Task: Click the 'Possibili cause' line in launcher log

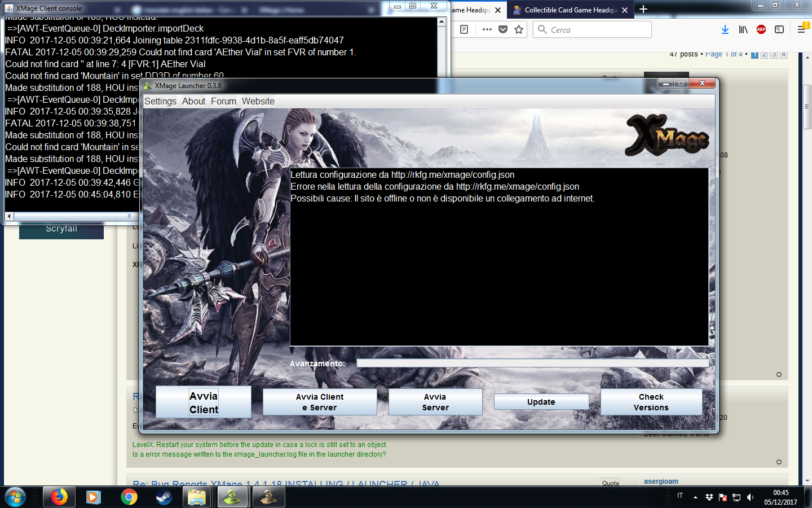Action: click(x=443, y=199)
